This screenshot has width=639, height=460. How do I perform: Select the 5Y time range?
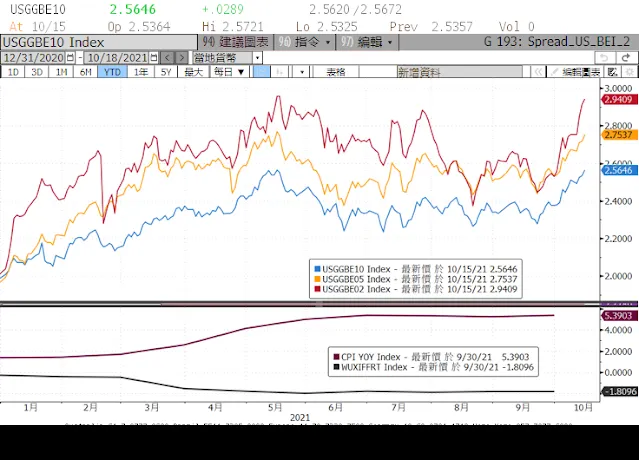tap(166, 72)
